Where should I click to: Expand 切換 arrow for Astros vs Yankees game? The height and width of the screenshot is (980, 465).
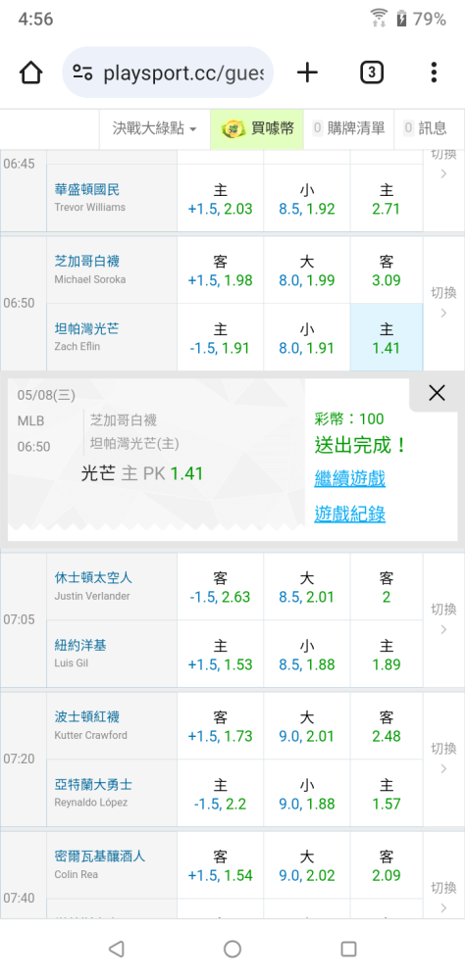443,619
